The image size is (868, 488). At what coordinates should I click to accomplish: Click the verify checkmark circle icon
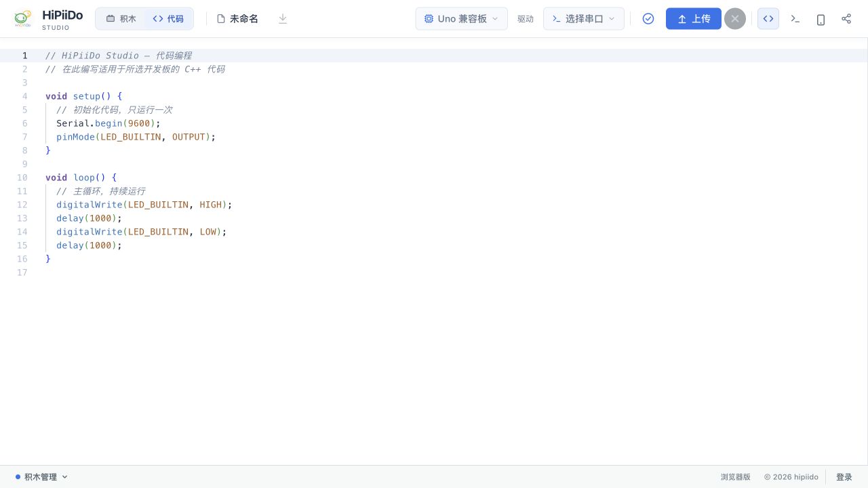[x=648, y=19]
